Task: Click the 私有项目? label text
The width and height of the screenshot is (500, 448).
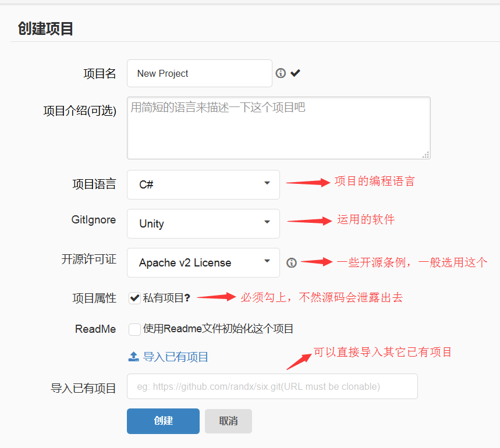Action: [166, 298]
